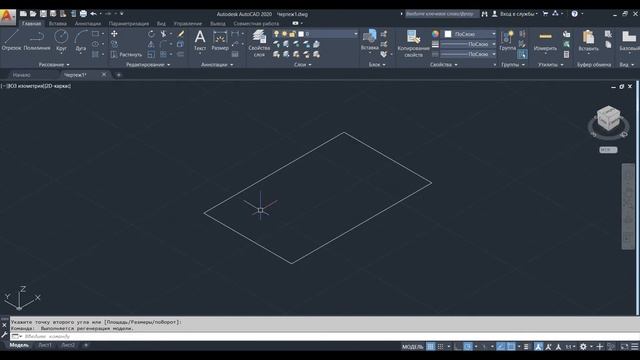The width and height of the screenshot is (640, 360).
Task: Toggle lineweight display in status bar
Action: pyautogui.click(x=526, y=347)
